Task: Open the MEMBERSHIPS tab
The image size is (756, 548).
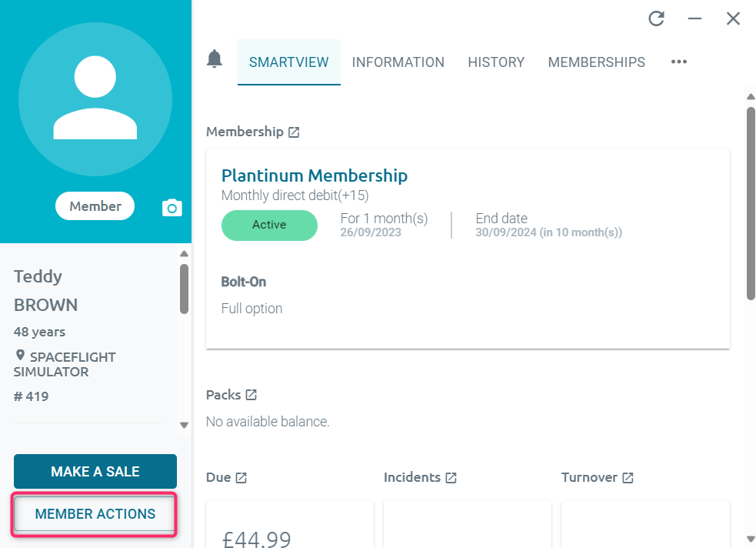Action: 596,62
